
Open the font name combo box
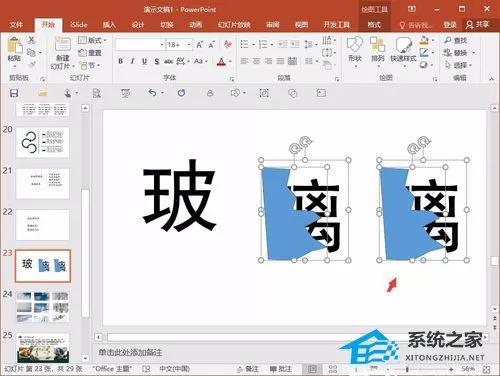[140, 44]
